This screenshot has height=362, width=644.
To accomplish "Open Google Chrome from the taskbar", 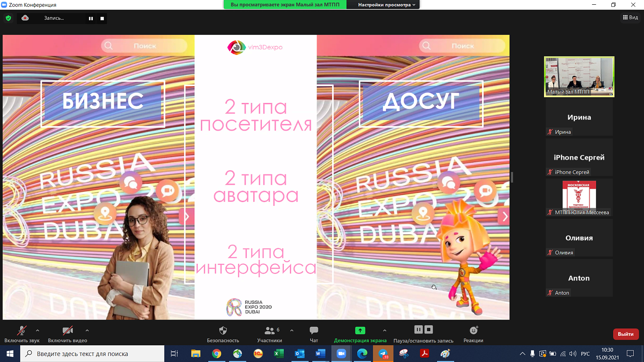I will [216, 354].
